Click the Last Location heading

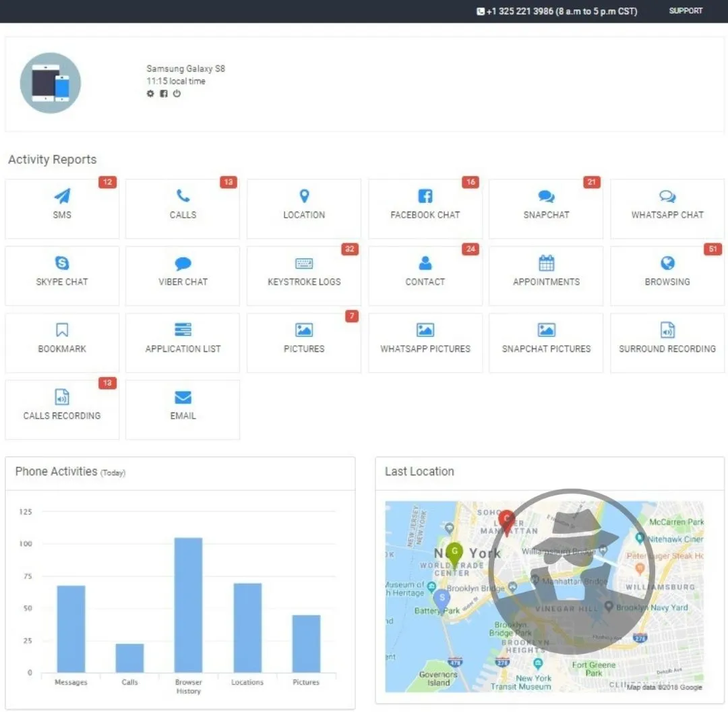click(x=419, y=471)
